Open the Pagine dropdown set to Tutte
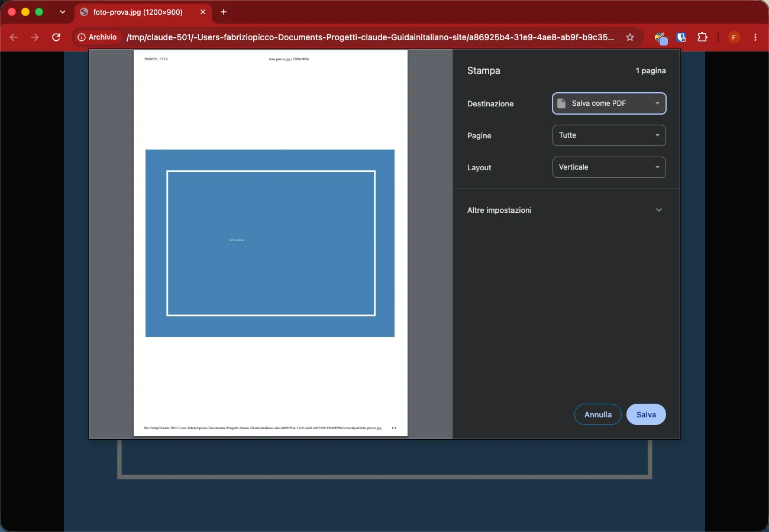This screenshot has height=532, width=769. (x=609, y=135)
